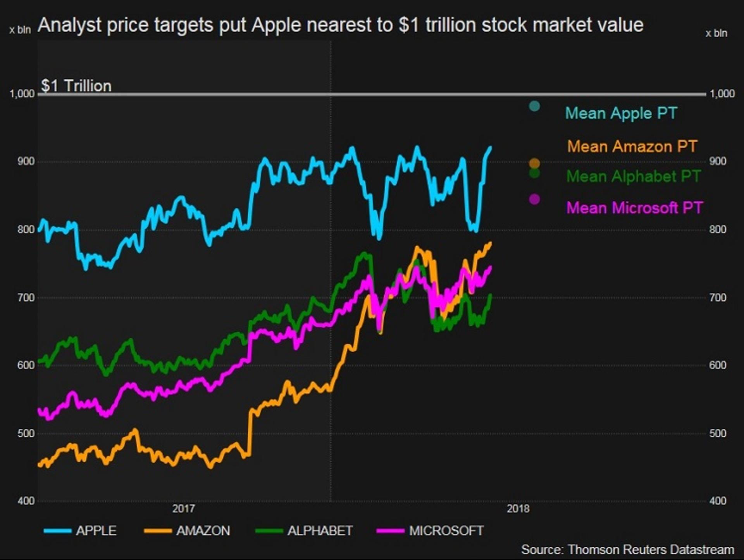Click the MICROSOFT legend label

click(446, 531)
